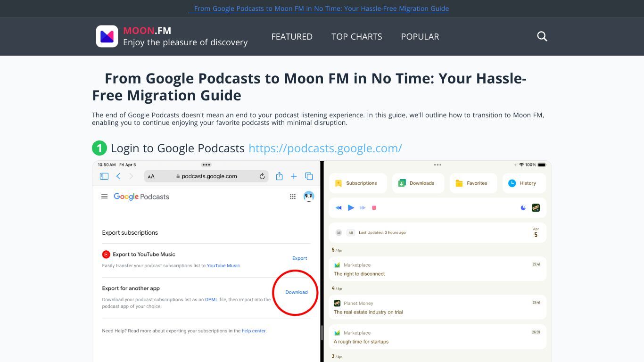This screenshot has height=362, width=644.
Task: Click Download to export OPML
Action: click(x=297, y=292)
